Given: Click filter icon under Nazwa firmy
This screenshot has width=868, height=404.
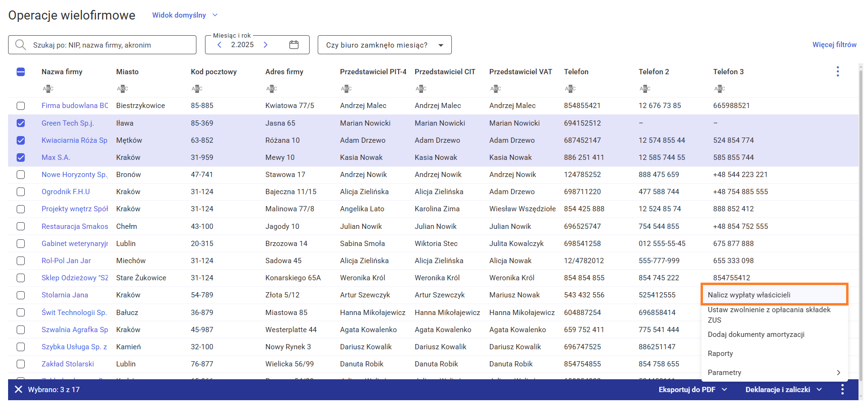Looking at the screenshot, I should [48, 89].
